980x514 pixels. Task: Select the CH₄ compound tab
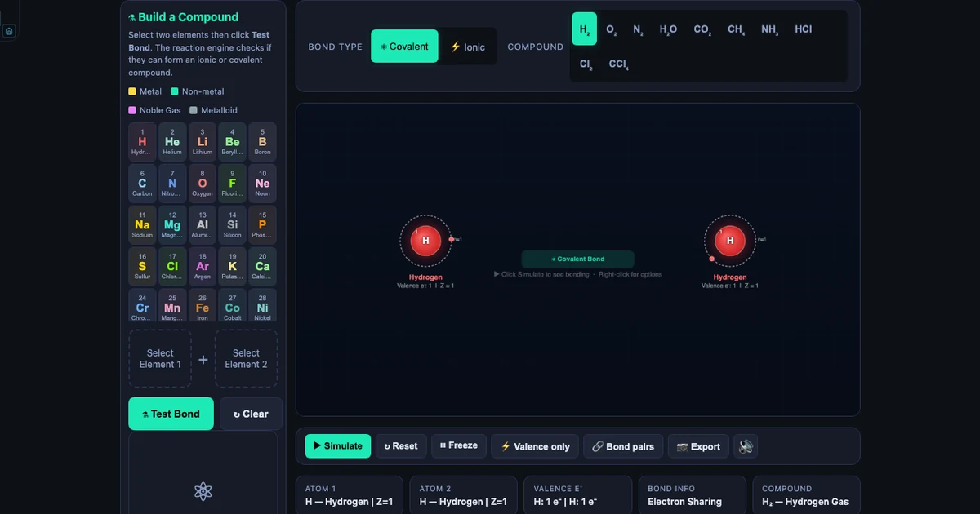pyautogui.click(x=736, y=29)
